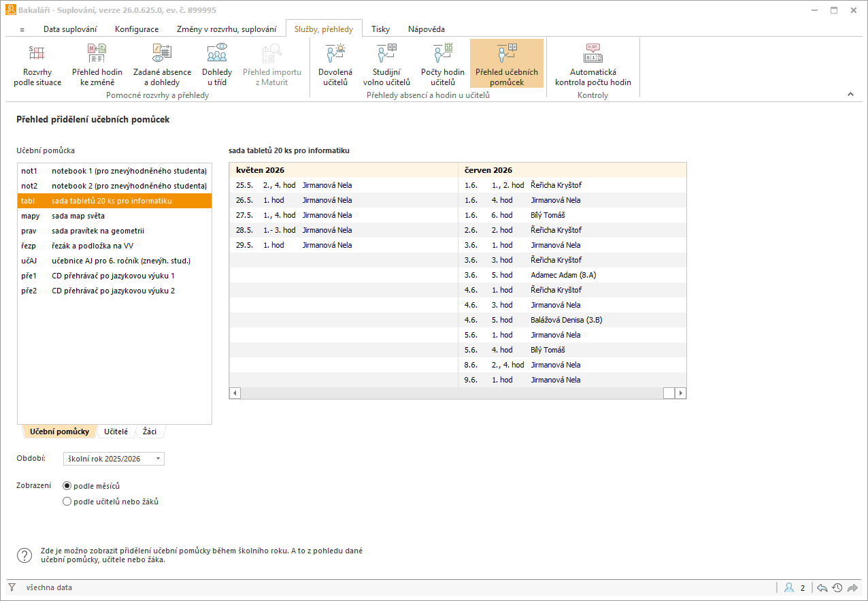Run Automatická kontrola počtu hodin
This screenshot has width=868, height=601.
tap(593, 65)
